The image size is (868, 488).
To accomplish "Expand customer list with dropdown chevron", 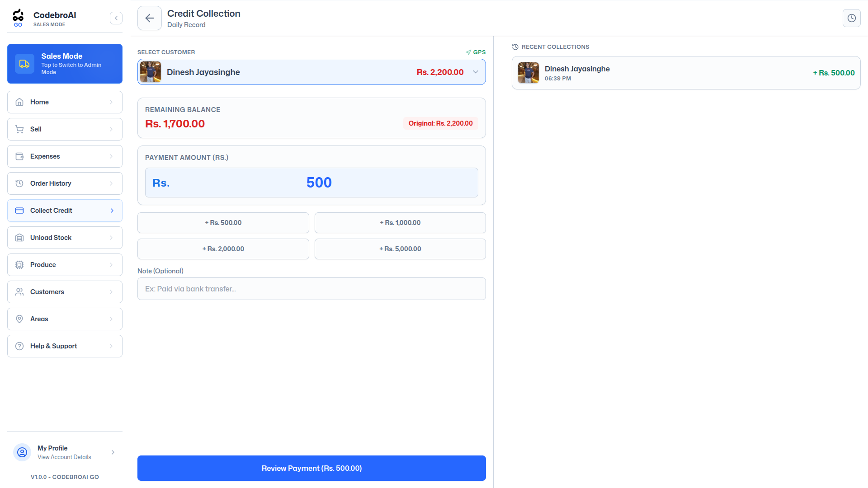I will 476,72.
